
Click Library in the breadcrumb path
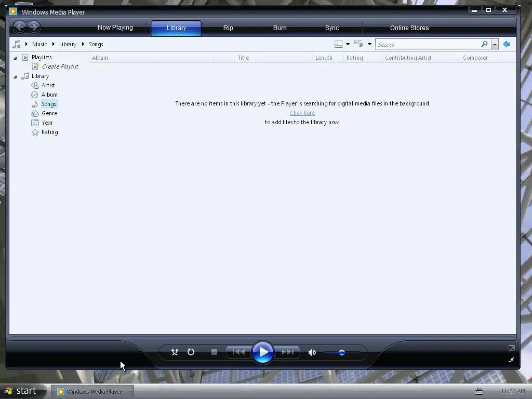coord(68,44)
